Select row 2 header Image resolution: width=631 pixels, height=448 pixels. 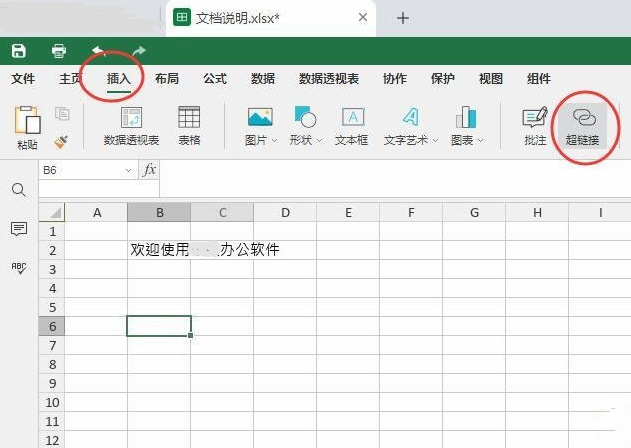(x=52, y=250)
